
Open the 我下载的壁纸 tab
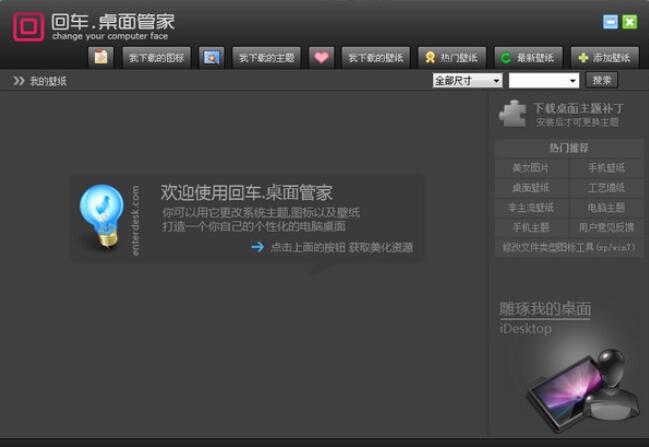pos(376,57)
